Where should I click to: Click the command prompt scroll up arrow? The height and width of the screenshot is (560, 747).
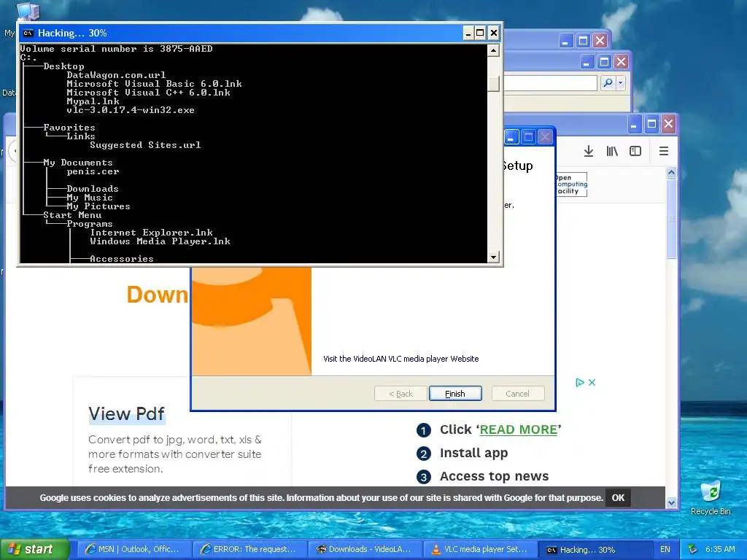point(494,50)
